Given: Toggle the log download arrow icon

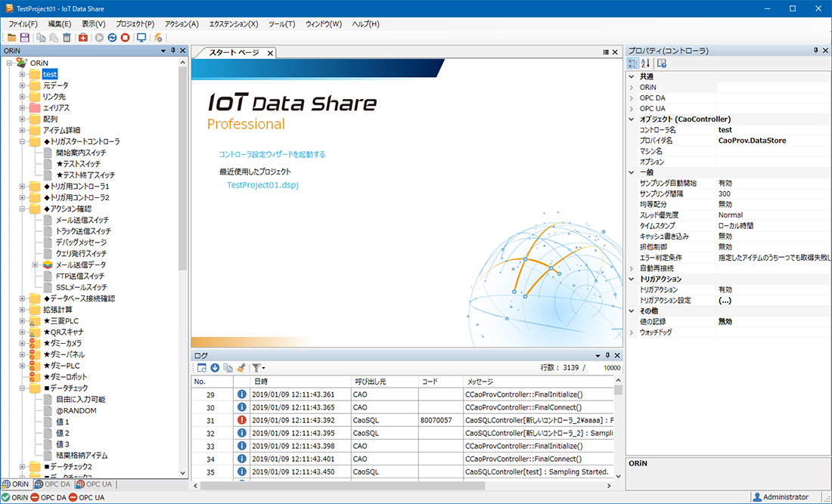Looking at the screenshot, I should [x=215, y=367].
